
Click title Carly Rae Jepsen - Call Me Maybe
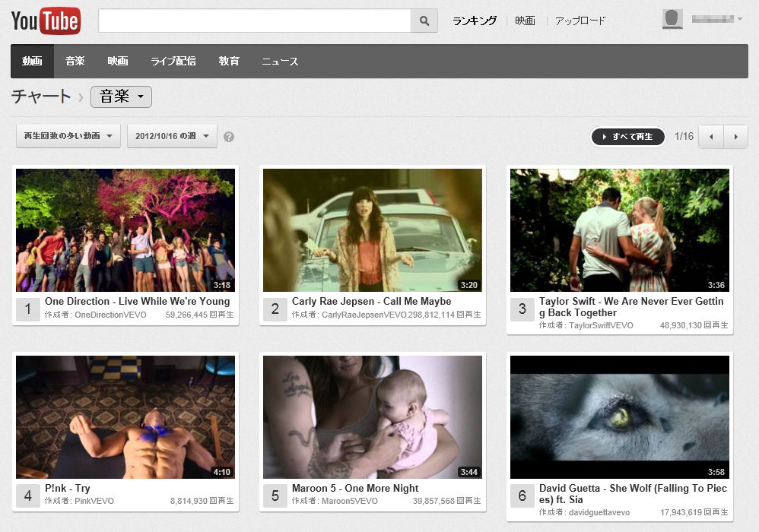coord(371,301)
